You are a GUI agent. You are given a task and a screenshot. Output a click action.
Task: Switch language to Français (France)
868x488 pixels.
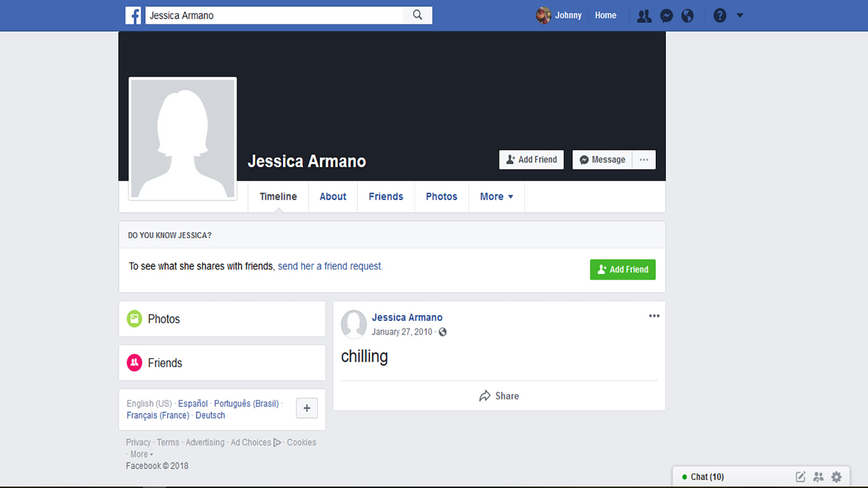tap(158, 415)
